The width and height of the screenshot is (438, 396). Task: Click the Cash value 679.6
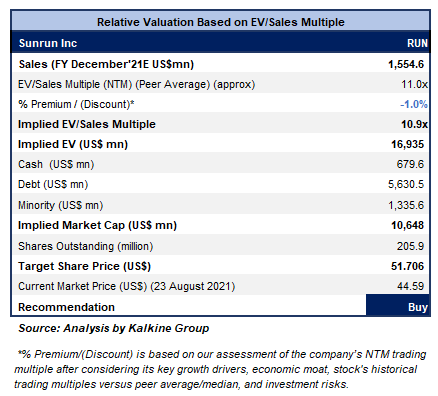pos(410,164)
